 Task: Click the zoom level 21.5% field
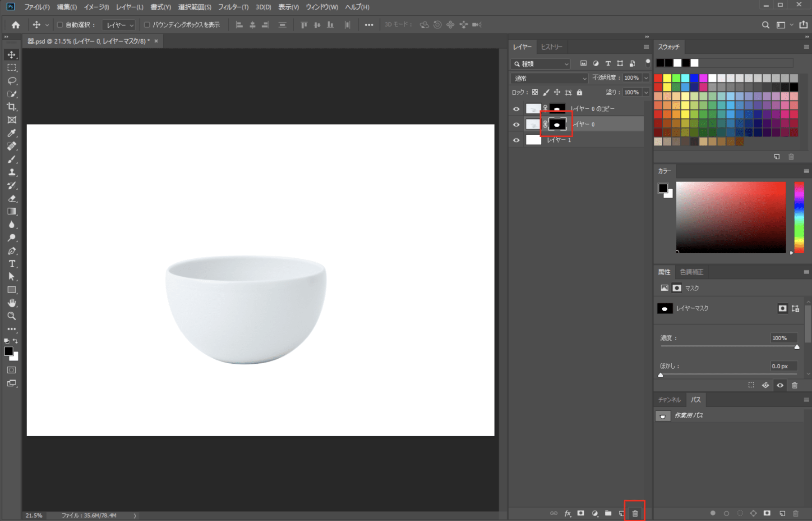pos(34,516)
